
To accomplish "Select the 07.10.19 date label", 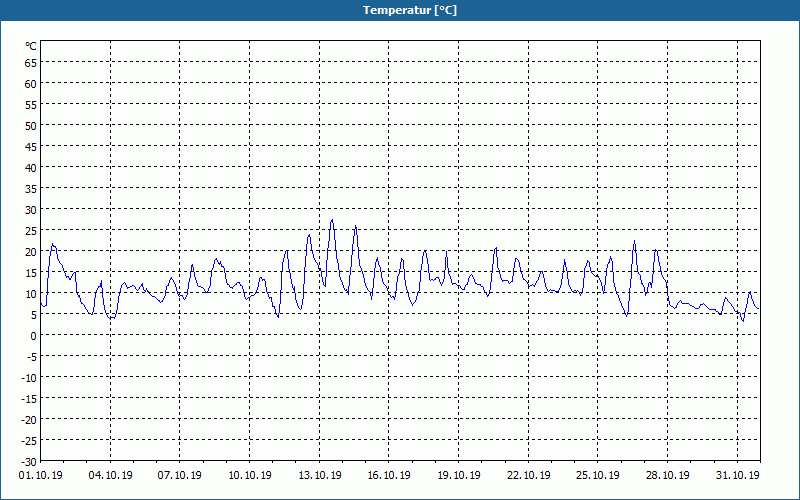I will click(x=180, y=475).
